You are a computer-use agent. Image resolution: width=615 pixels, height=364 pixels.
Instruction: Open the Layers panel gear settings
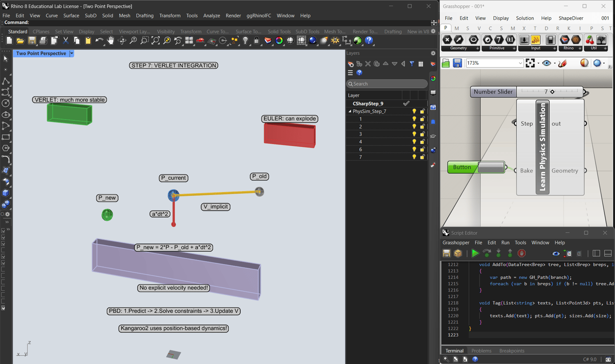coord(433,53)
